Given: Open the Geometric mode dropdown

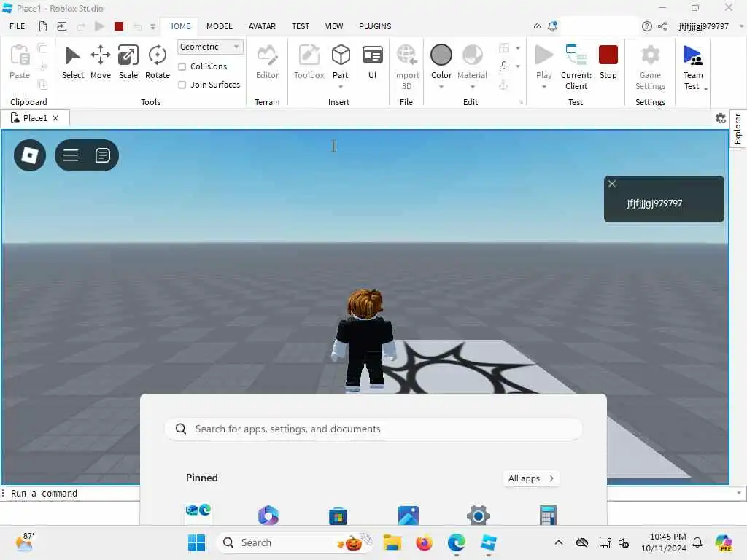Looking at the screenshot, I should coord(209,47).
